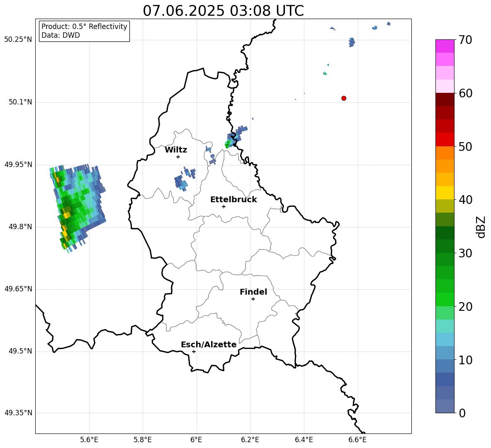Click the dark green colorbar swatch near 30
The height and width of the screenshot is (448, 491).
point(445,246)
